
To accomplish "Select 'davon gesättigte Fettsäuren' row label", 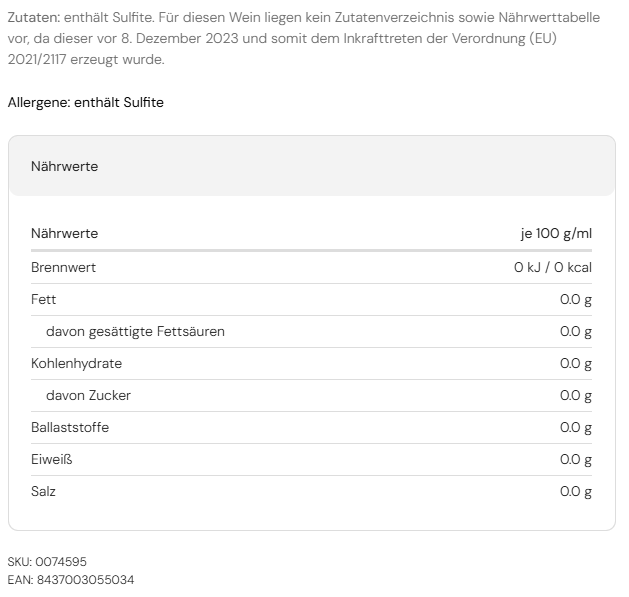I will click(135, 332).
